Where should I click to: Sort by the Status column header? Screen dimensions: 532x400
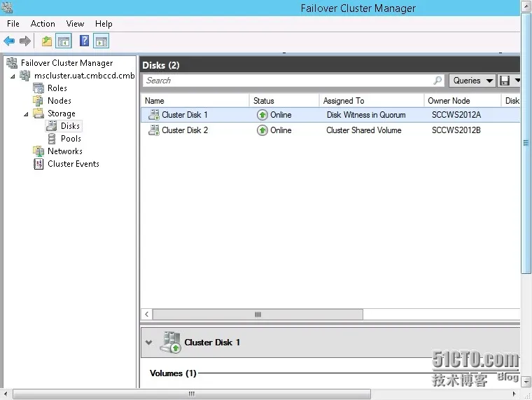point(284,101)
